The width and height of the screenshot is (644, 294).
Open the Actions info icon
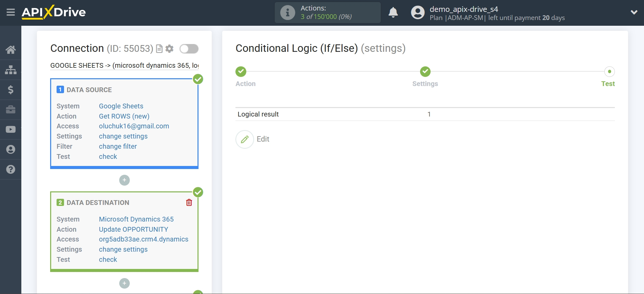click(288, 13)
